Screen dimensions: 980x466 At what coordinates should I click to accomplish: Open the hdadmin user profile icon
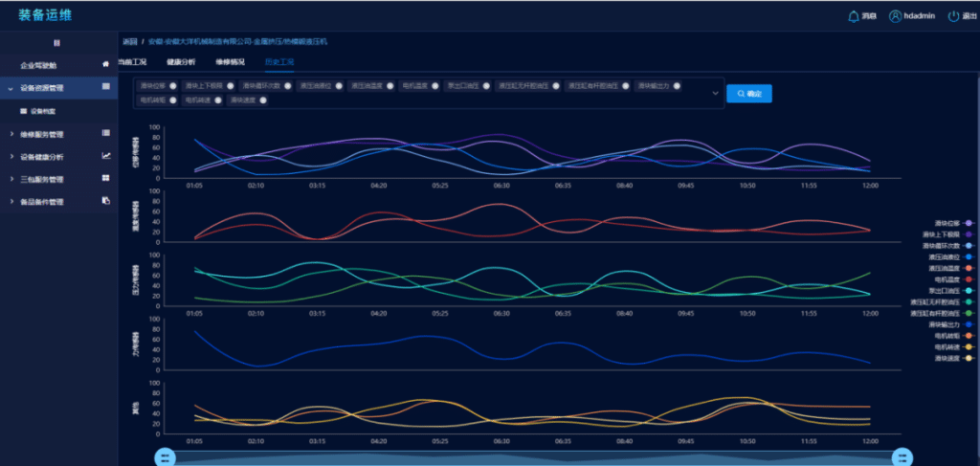(x=895, y=16)
